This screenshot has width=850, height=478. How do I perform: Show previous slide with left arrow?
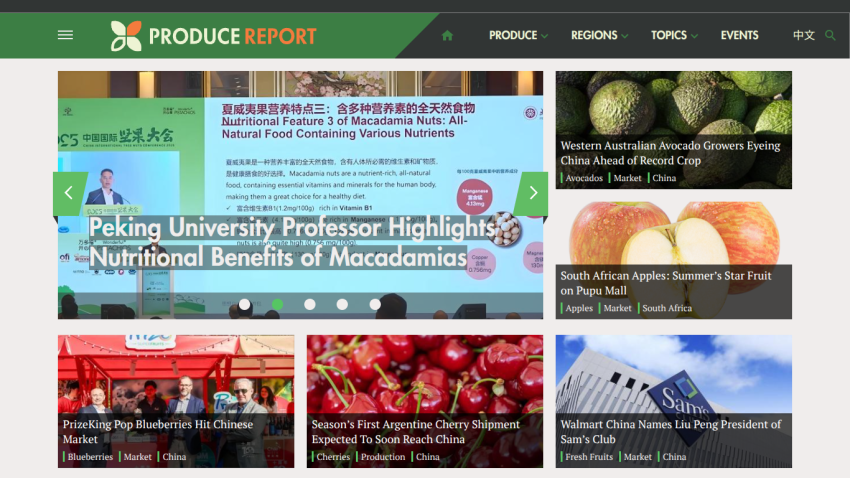69,193
